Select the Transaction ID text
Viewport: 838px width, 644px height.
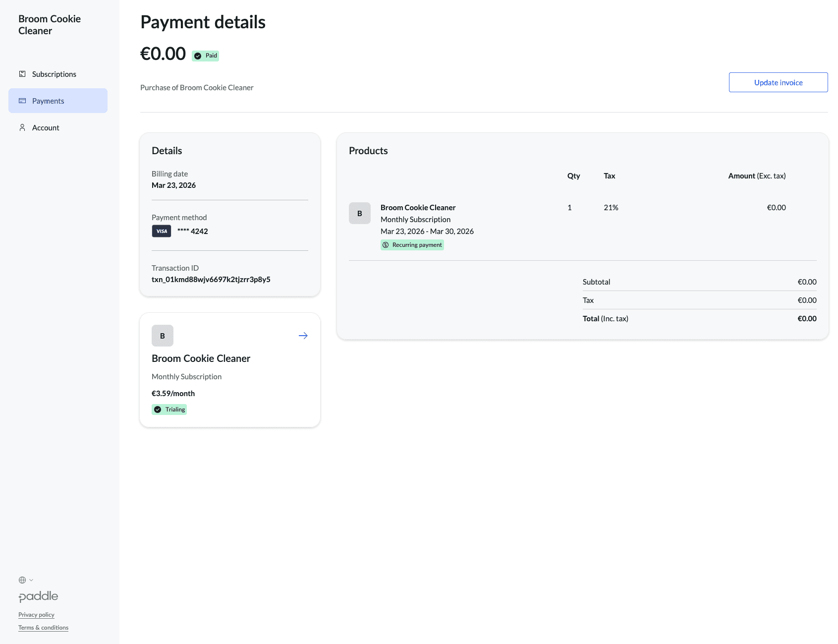[x=211, y=279]
